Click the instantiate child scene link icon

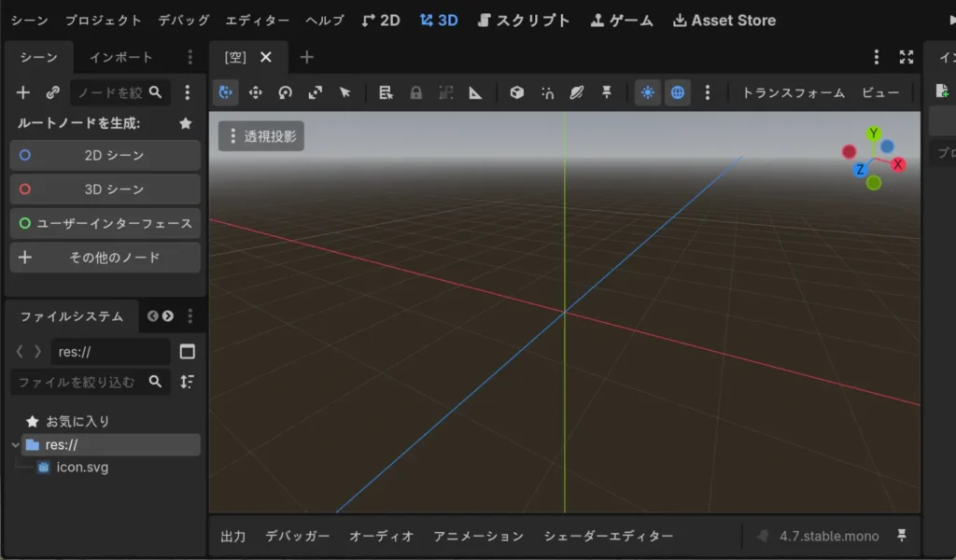point(53,92)
